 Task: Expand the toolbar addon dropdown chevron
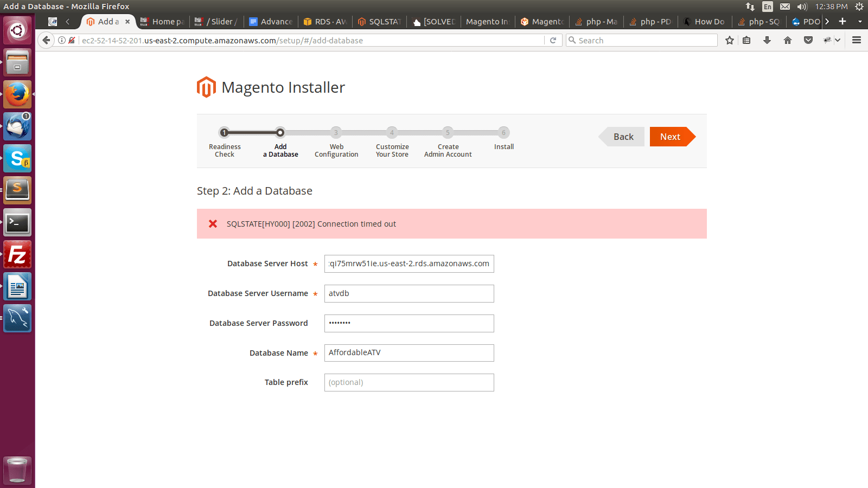838,40
